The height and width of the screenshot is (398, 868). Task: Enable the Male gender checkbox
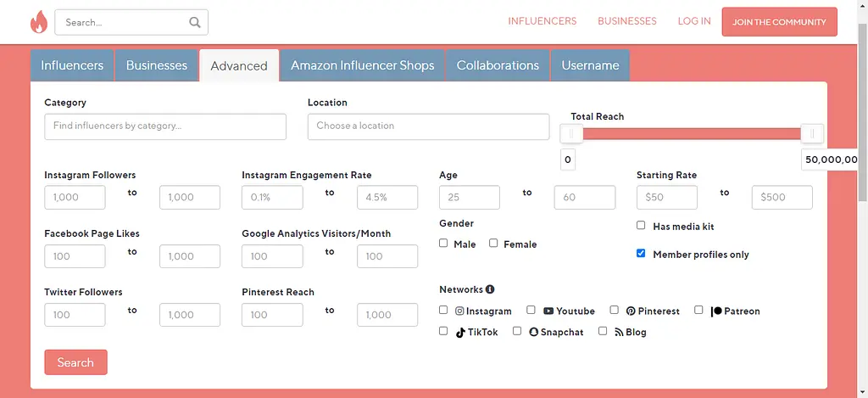pos(443,244)
